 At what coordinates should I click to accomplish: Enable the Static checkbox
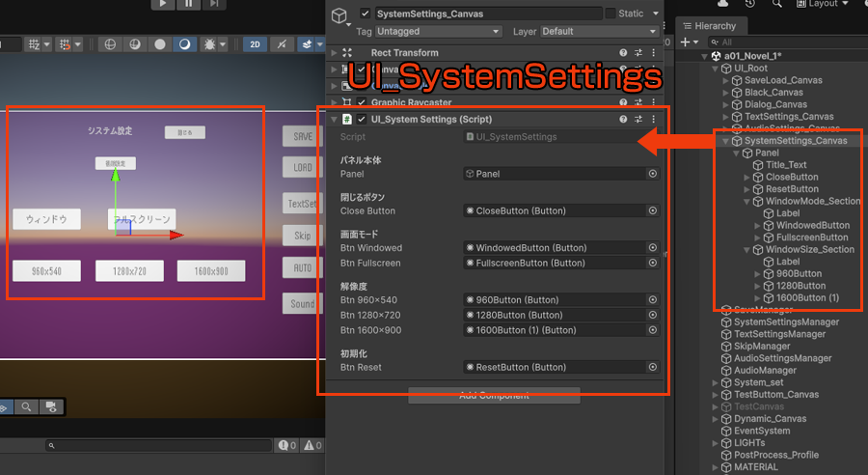click(x=610, y=14)
